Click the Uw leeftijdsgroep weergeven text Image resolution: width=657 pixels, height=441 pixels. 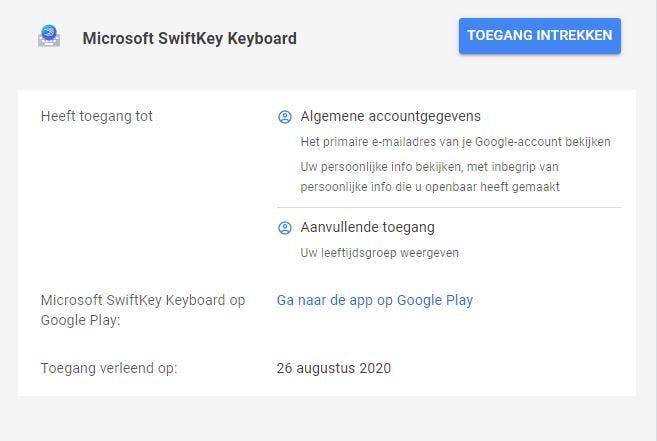point(380,253)
